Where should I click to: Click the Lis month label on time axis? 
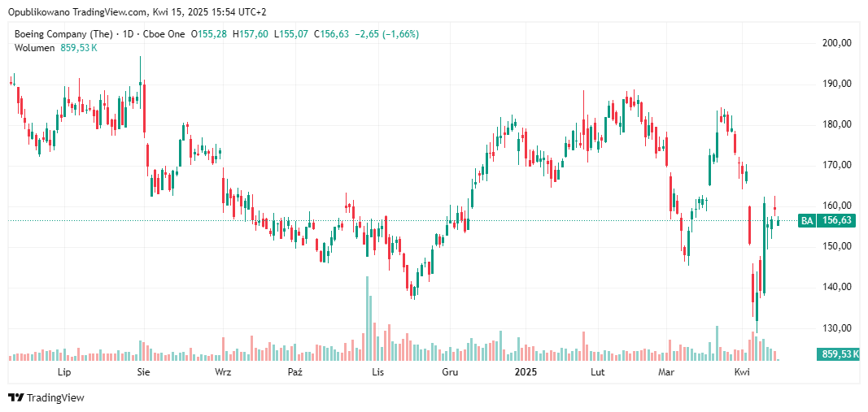(x=377, y=372)
